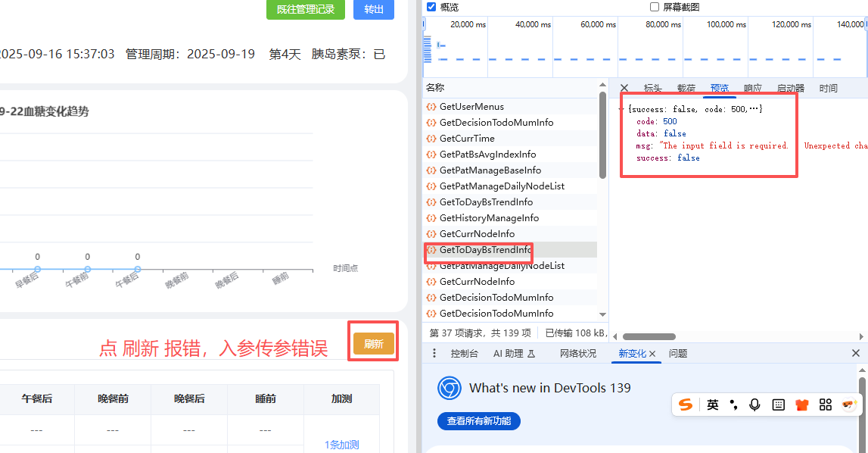
Task: Start voice input with Sogou microphone icon
Action: 754,405
